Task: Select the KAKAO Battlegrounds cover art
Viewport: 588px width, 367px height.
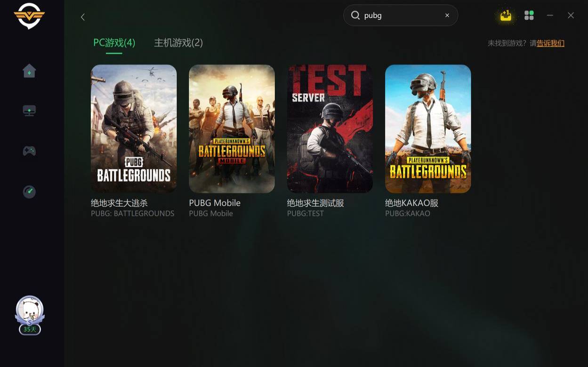Action: tap(428, 128)
